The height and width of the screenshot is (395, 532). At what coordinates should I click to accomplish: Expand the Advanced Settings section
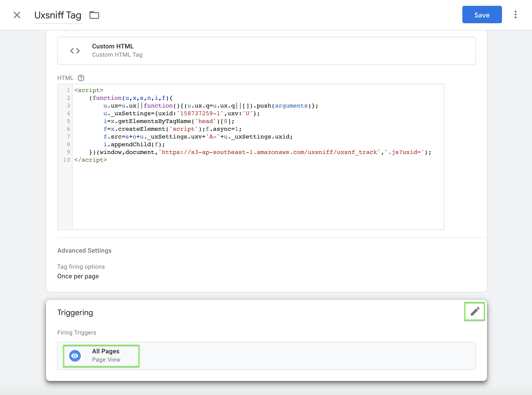pyautogui.click(x=84, y=251)
